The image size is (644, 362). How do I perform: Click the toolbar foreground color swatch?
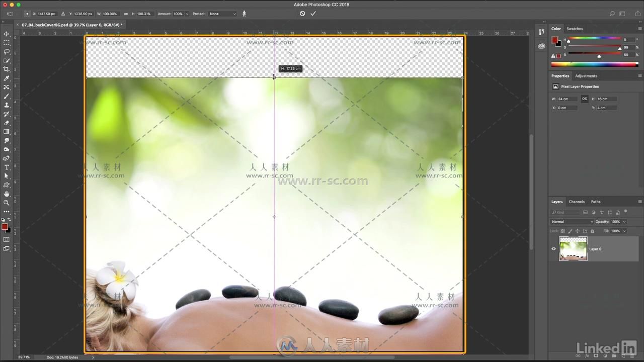[x=5, y=227]
